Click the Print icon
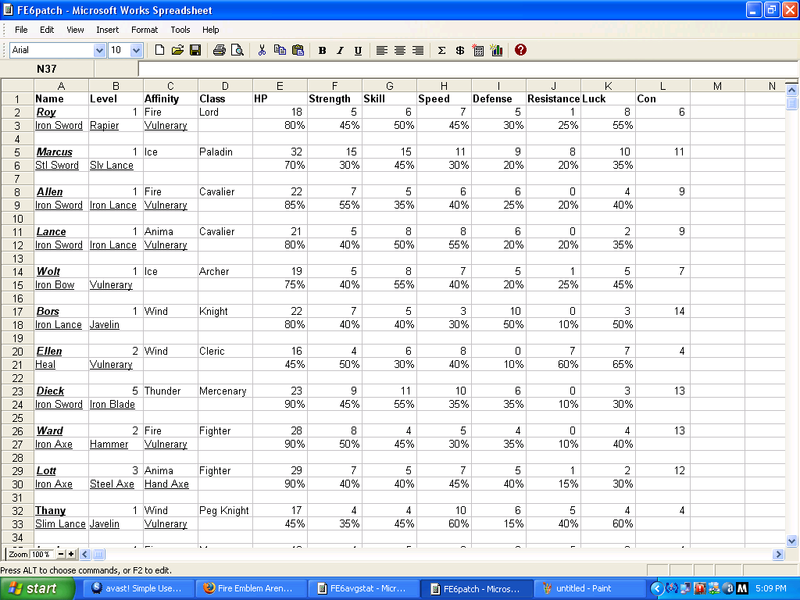Viewport: 800px width, 600px height. [x=219, y=50]
